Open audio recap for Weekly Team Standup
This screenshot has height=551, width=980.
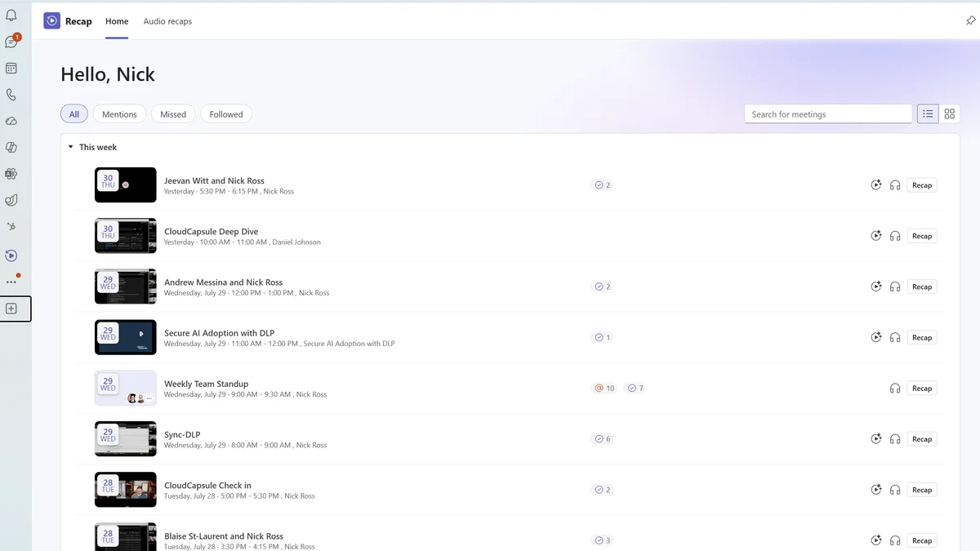pos(895,389)
